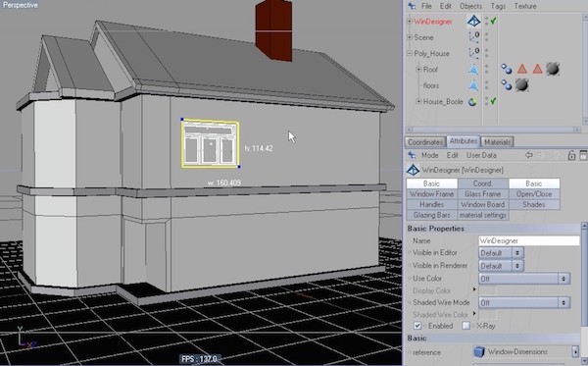Check the X-Ray checkbox
This screenshot has height=366, width=588.
pyautogui.click(x=465, y=326)
